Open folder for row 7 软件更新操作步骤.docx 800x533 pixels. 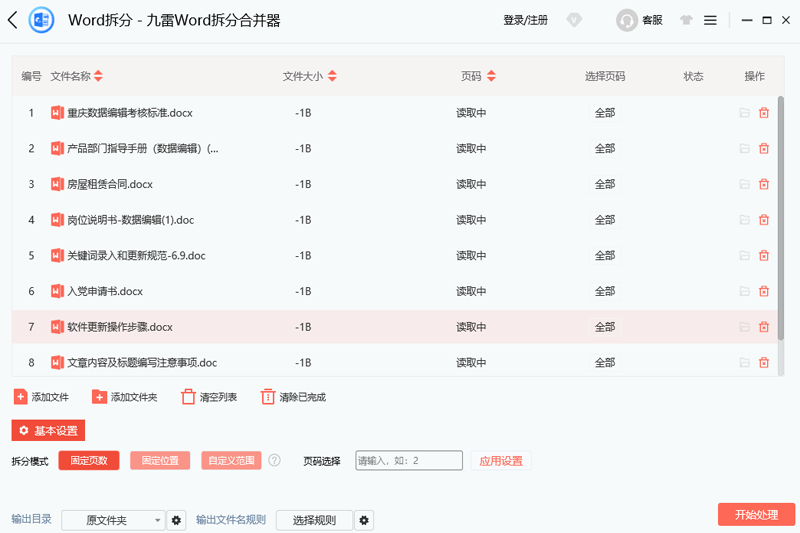(x=745, y=327)
